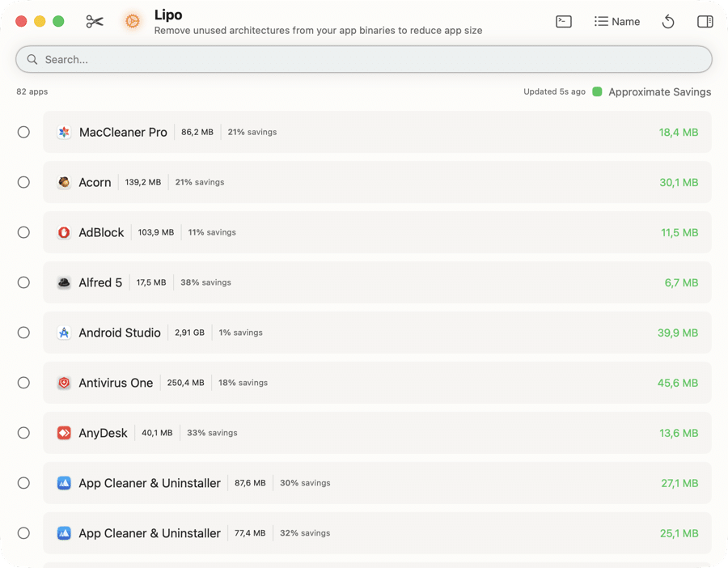This screenshot has height=568, width=728.
Task: Click the 38% savings label
Action: coord(205,282)
